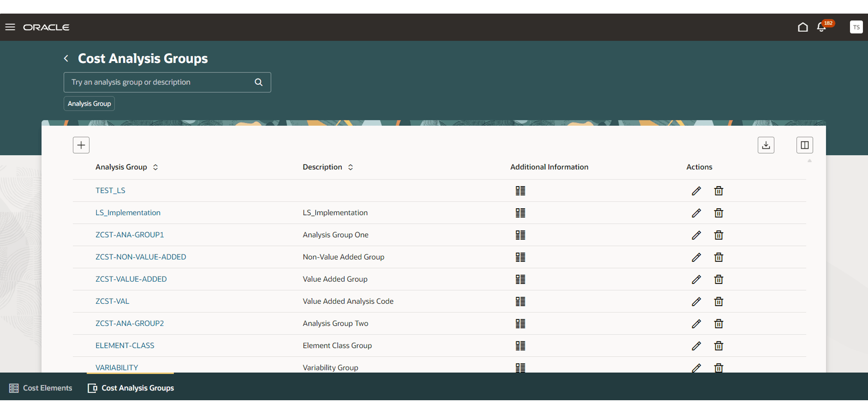Image resolution: width=868 pixels, height=412 pixels.
Task: Edit the ELEMENT-CLASS row
Action: [x=696, y=346]
